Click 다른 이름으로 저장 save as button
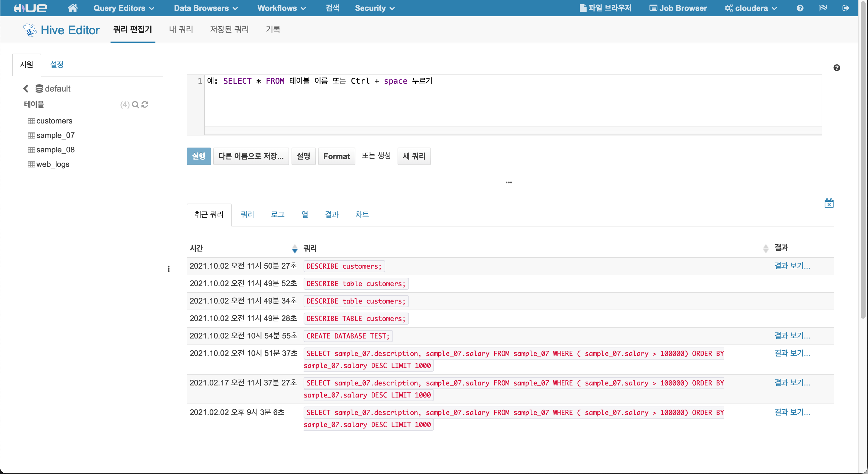 (251, 156)
